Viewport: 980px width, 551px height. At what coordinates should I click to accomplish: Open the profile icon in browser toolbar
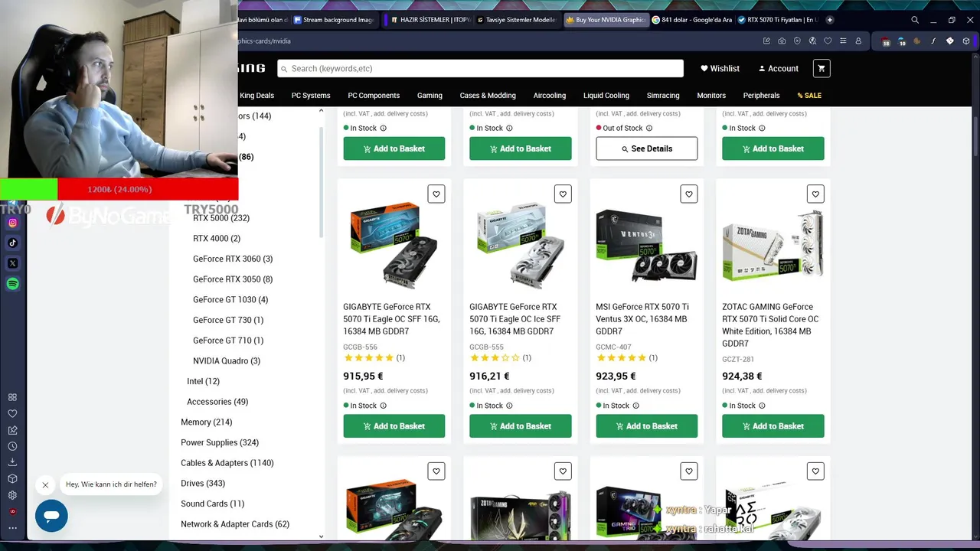858,41
